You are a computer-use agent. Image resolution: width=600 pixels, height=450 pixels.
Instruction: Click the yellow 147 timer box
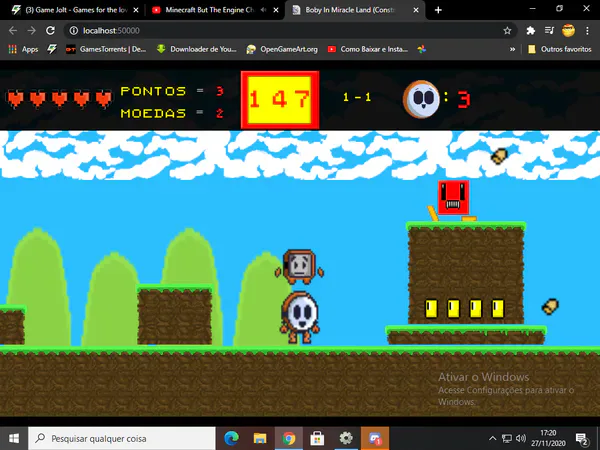tap(280, 100)
